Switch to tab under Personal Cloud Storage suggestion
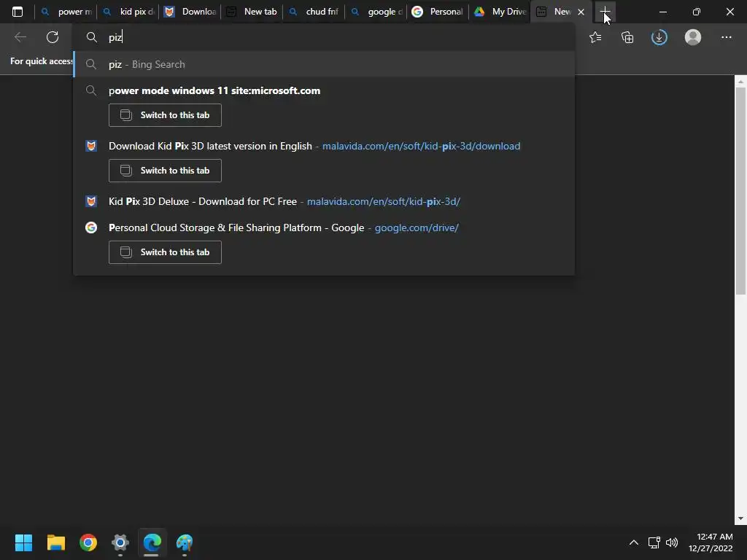747x560 pixels. (165, 252)
